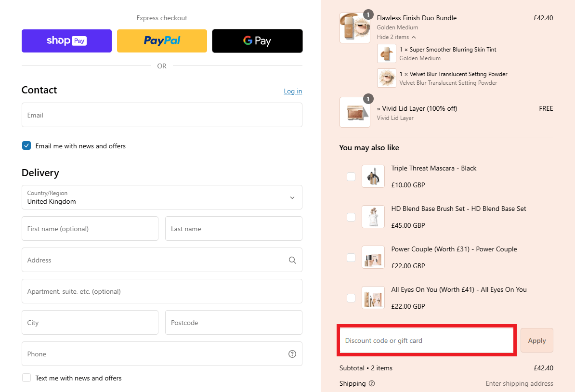The width and height of the screenshot is (575, 392).
Task: Click the £42.40 bundle price
Action: pyautogui.click(x=543, y=18)
